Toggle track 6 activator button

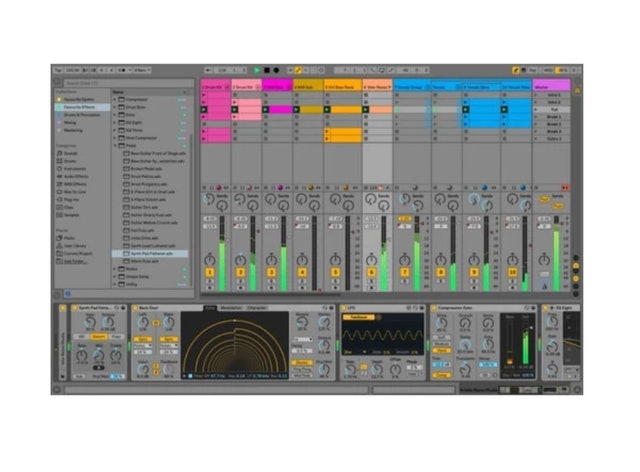pos(371,272)
